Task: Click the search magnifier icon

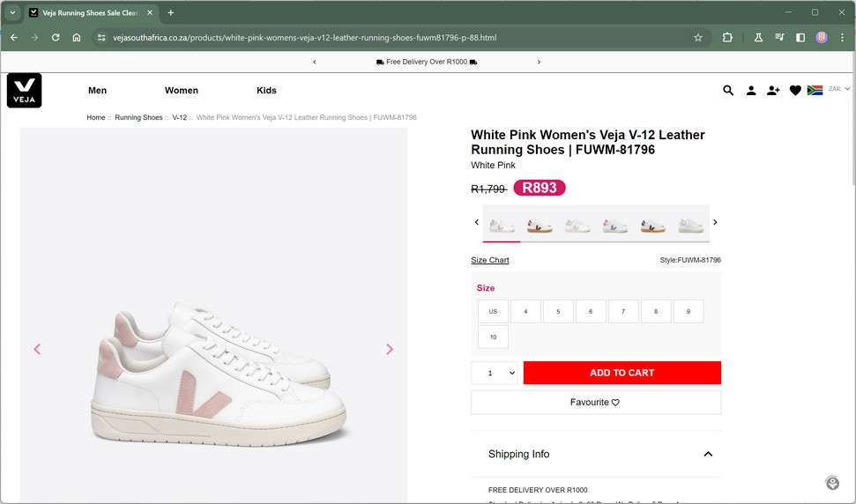Action: coord(728,90)
